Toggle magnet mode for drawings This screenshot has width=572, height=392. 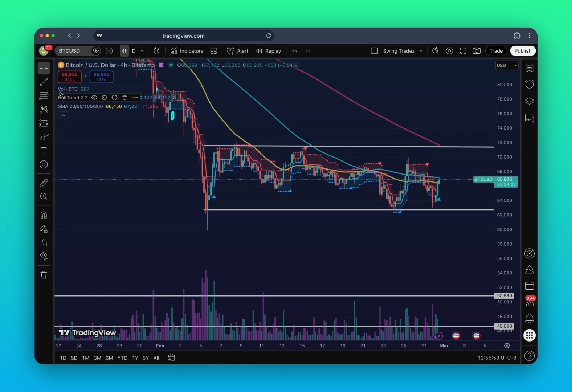[x=44, y=215]
